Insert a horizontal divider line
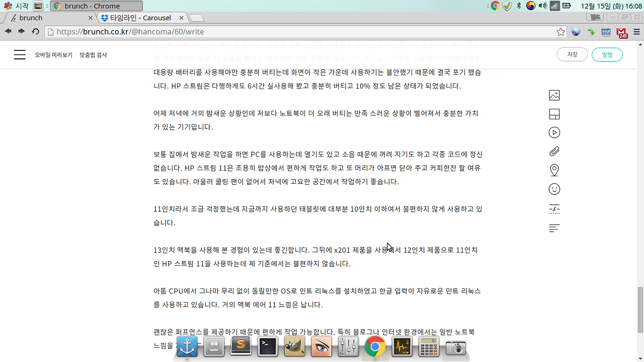The width and height of the screenshot is (644, 362). [554, 208]
